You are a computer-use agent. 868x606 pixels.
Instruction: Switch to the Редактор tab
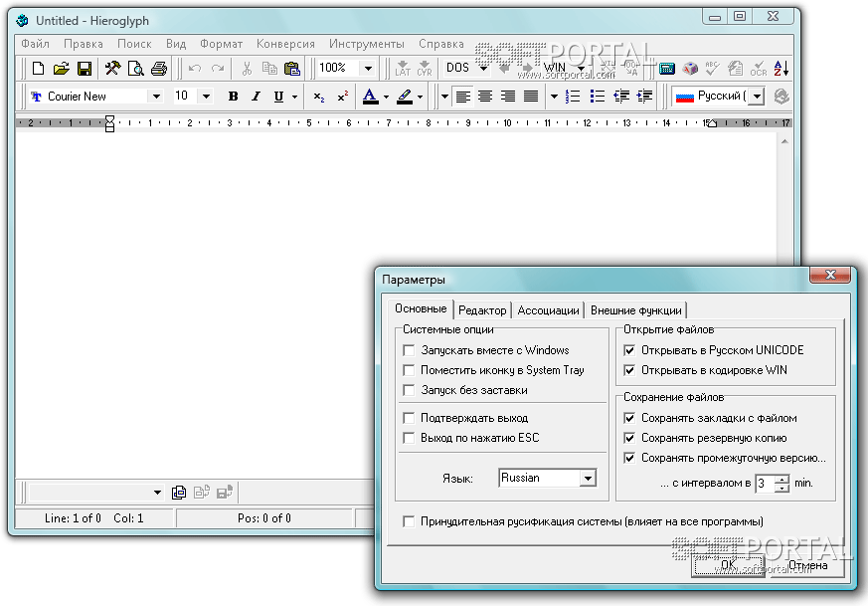(482, 310)
